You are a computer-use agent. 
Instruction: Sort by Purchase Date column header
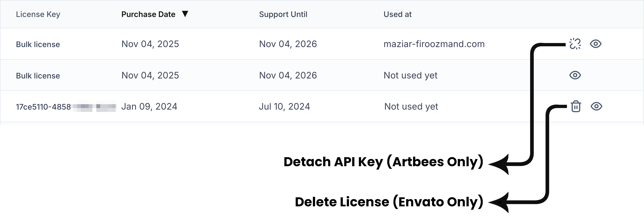(148, 14)
